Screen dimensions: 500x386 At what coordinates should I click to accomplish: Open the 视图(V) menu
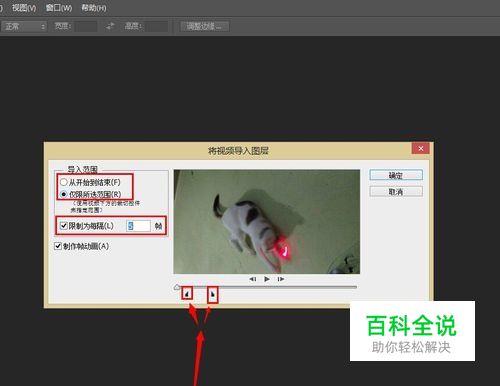pyautogui.click(x=24, y=8)
